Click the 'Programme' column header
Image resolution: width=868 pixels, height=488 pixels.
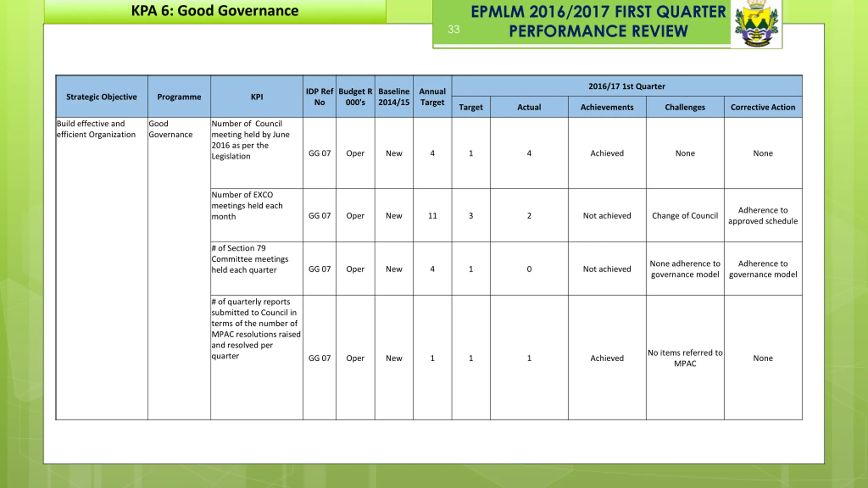click(179, 97)
